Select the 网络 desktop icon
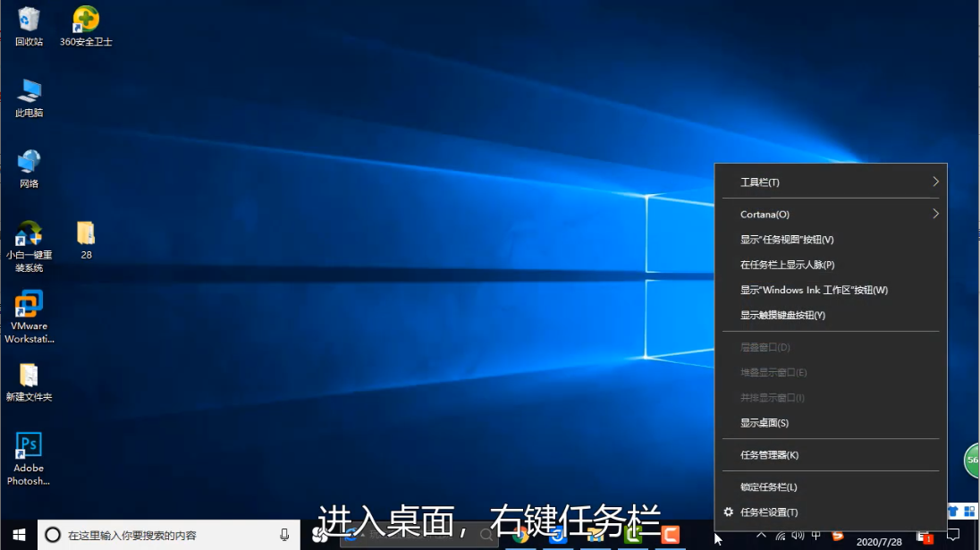The height and width of the screenshot is (550, 980). click(x=29, y=165)
